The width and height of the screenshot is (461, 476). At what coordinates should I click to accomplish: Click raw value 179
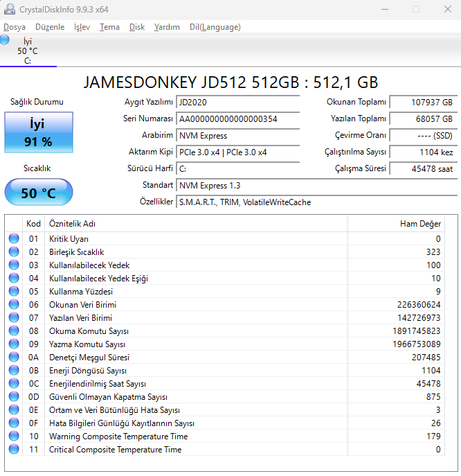tap(433, 437)
